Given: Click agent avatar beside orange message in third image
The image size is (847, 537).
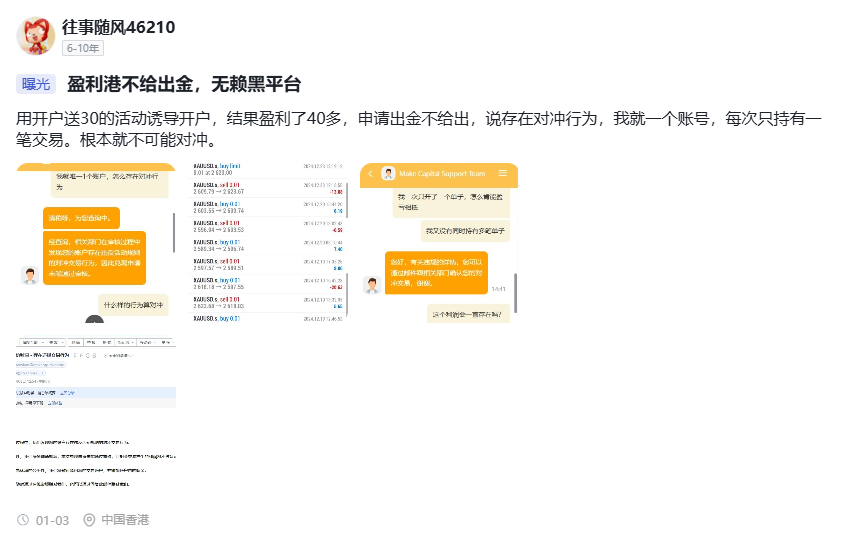Looking at the screenshot, I should click(x=372, y=285).
